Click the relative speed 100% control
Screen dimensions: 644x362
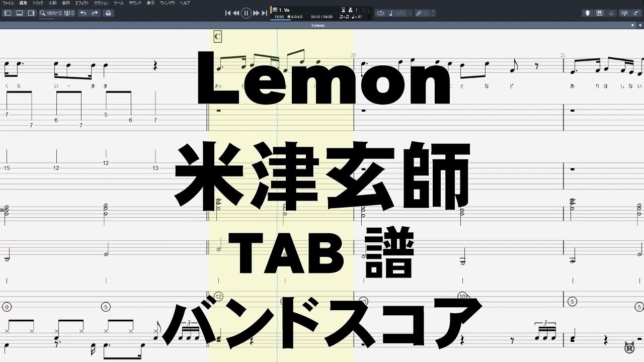click(x=398, y=13)
